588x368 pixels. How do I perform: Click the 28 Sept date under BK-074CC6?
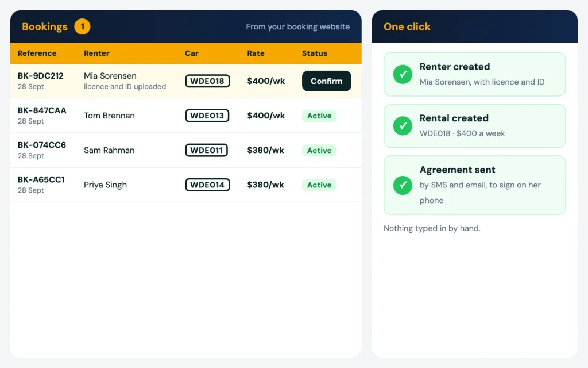[31, 156]
